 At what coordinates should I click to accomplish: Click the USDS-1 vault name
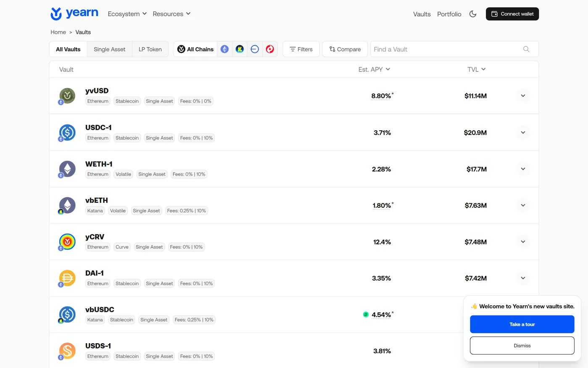pyautogui.click(x=98, y=346)
